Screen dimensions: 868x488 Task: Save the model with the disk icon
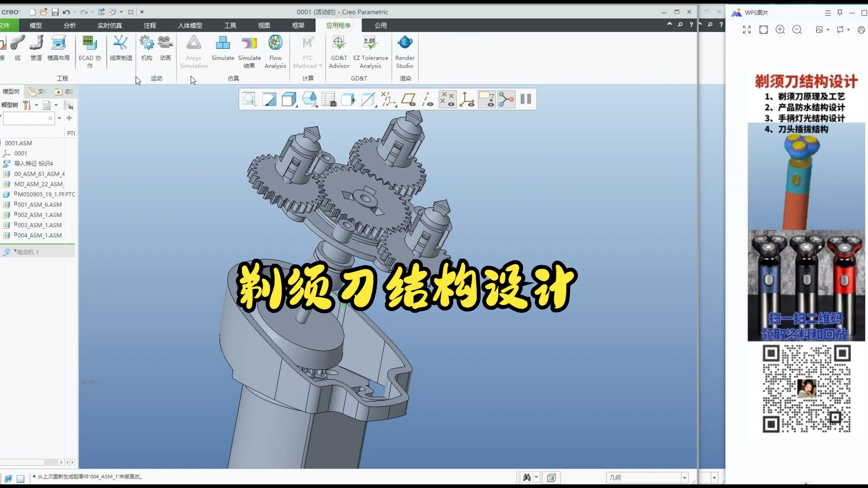[x=55, y=12]
